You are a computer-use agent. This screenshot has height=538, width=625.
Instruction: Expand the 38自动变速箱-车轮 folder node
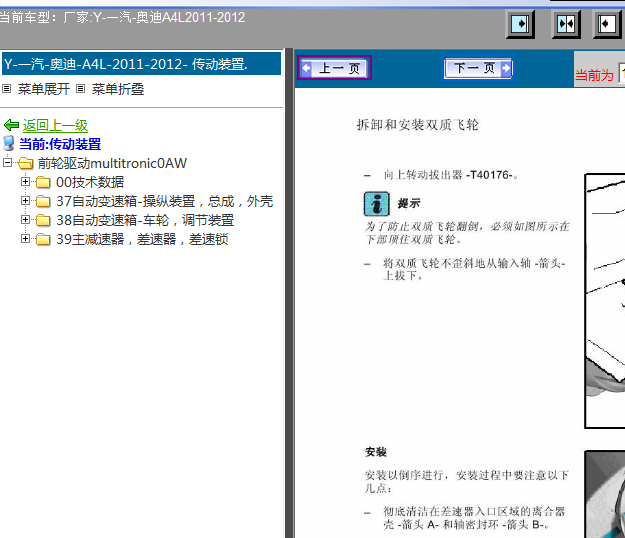25,220
